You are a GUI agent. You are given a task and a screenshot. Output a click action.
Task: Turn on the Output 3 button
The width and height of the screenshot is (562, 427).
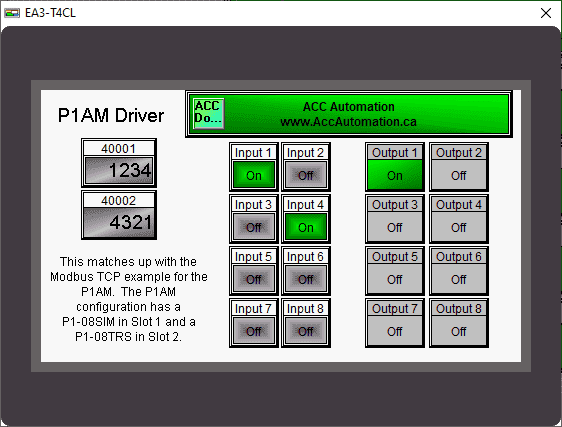[x=395, y=219]
